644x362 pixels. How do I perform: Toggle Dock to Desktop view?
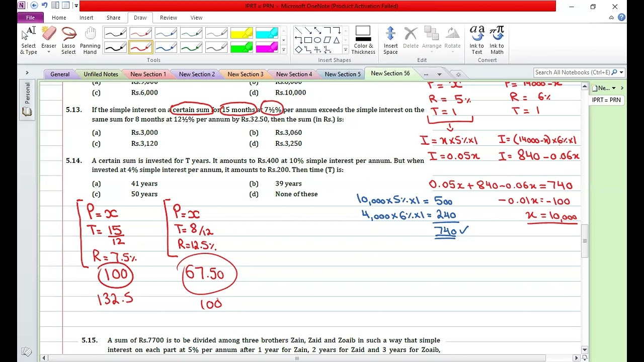coord(55,6)
